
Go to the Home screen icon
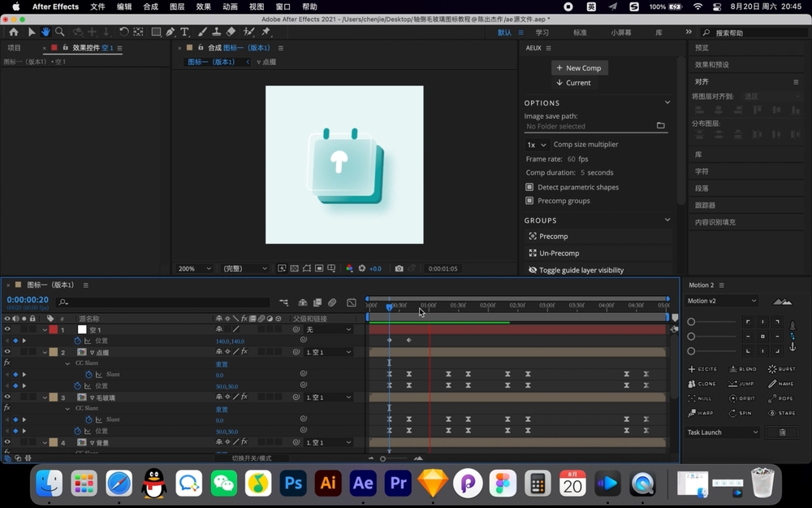coord(14,33)
